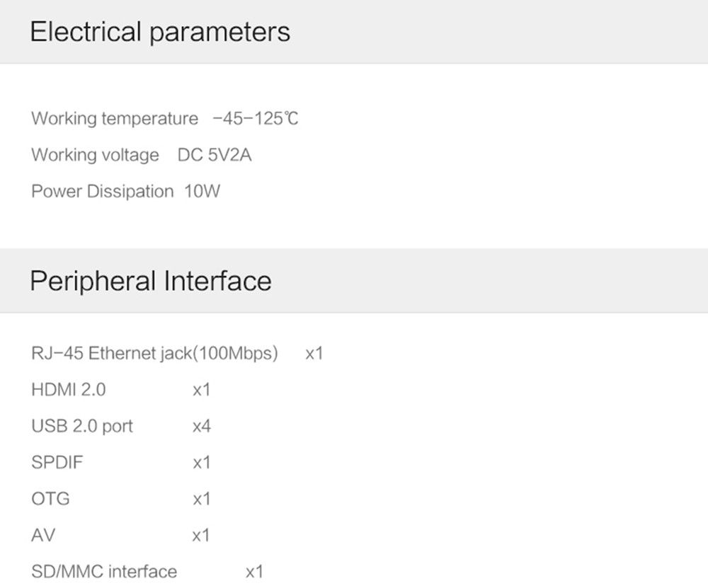Click the Peripheral Interface heading
This screenshot has height=588, width=708.
pos(151,281)
